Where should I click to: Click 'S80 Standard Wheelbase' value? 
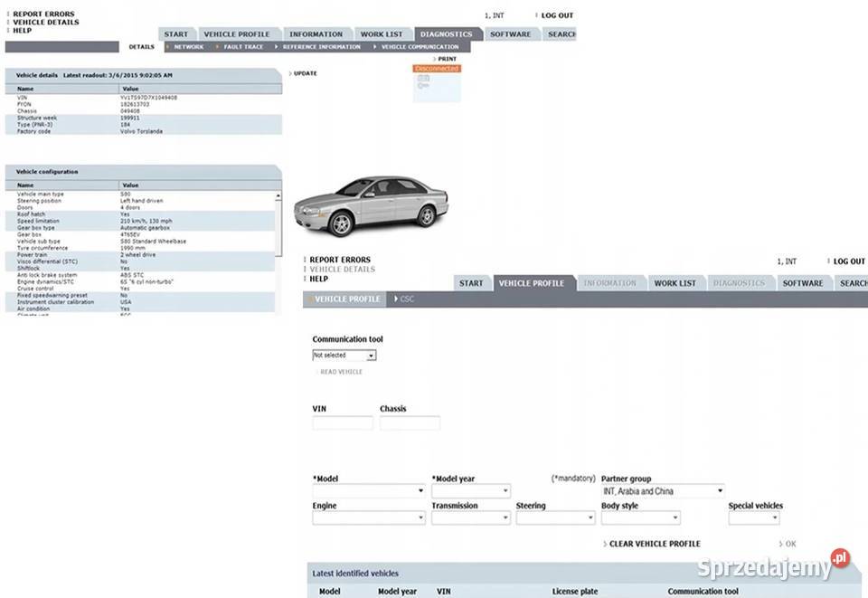(154, 242)
